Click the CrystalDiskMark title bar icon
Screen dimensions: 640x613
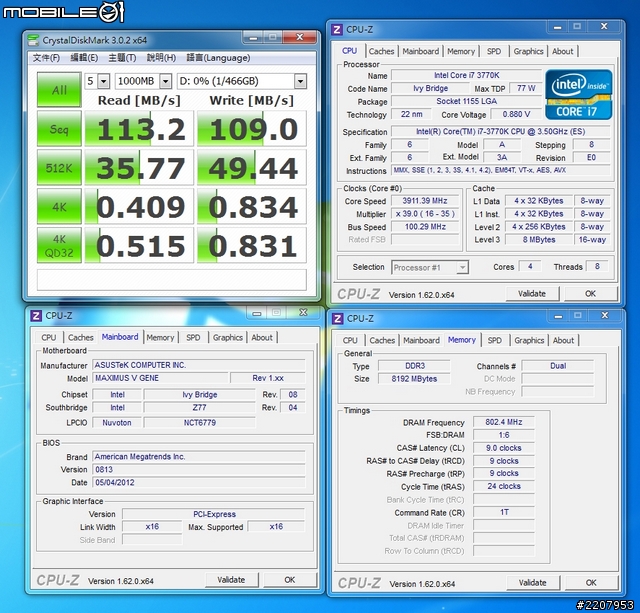pyautogui.click(x=33, y=40)
